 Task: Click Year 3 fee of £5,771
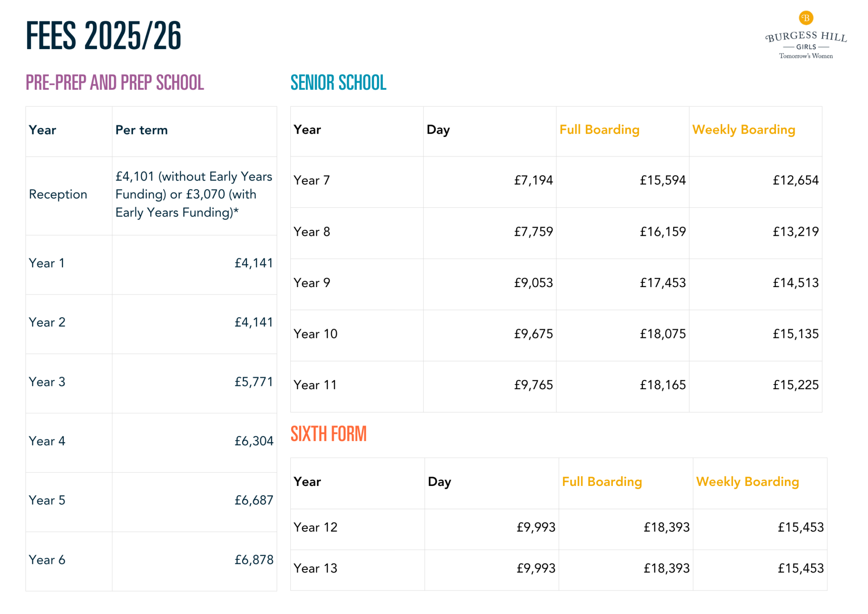tap(253, 382)
